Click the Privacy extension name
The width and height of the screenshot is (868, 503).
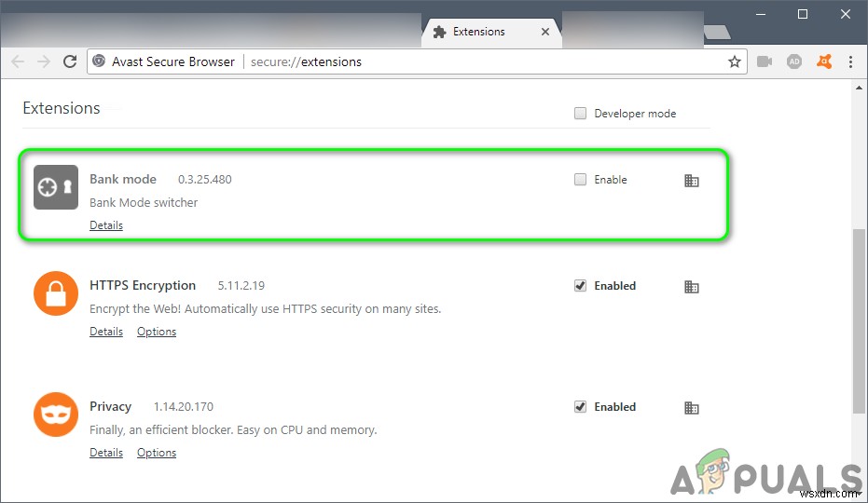click(111, 407)
